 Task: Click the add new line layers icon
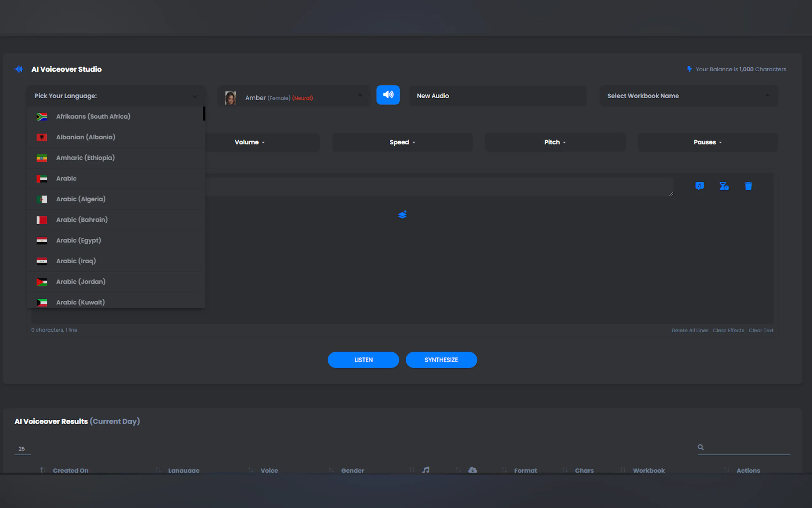[x=402, y=214]
